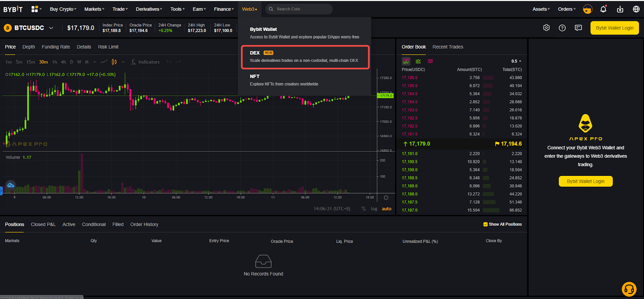Click the customer support headset icon

[x=629, y=289]
